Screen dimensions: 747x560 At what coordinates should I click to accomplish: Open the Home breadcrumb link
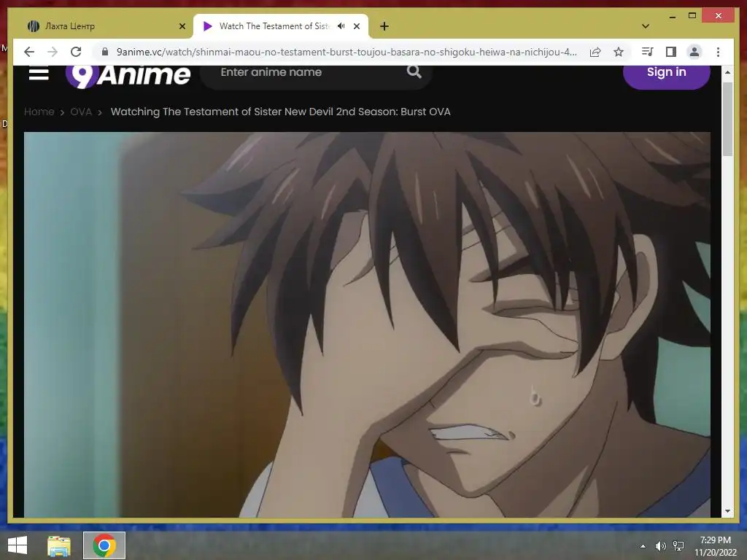pos(39,112)
